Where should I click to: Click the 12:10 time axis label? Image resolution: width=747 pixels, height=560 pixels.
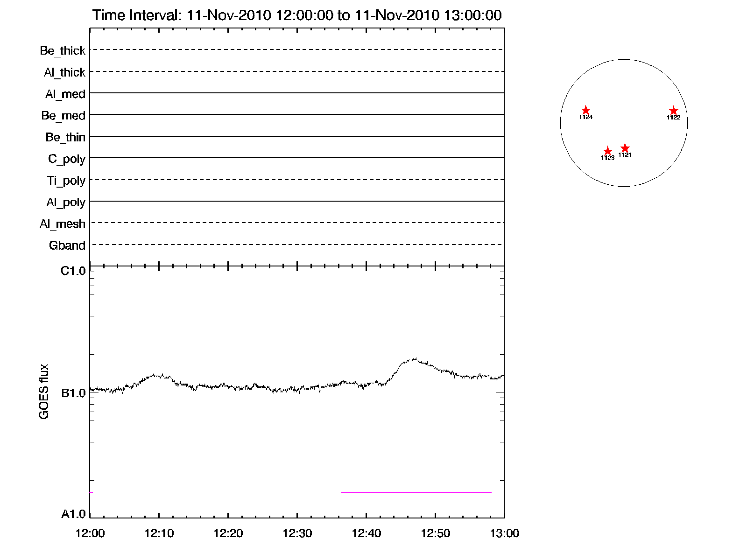159,533
